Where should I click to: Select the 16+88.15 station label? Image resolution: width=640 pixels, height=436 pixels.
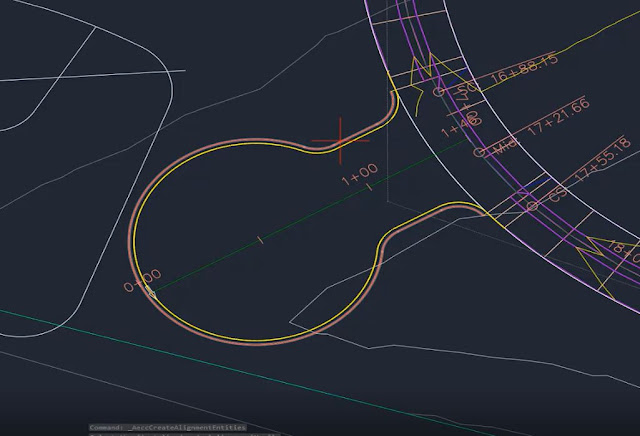point(523,69)
